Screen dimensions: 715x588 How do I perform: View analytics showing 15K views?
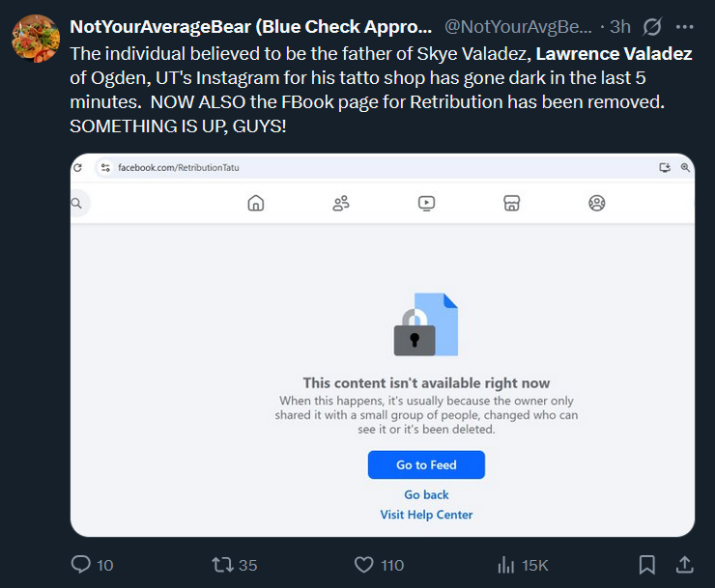[505, 565]
